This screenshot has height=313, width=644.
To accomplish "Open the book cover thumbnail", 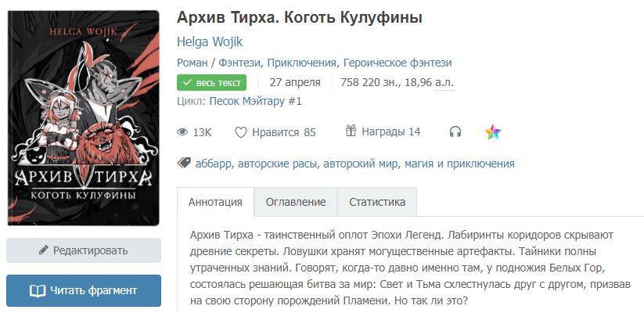I will (83, 117).
